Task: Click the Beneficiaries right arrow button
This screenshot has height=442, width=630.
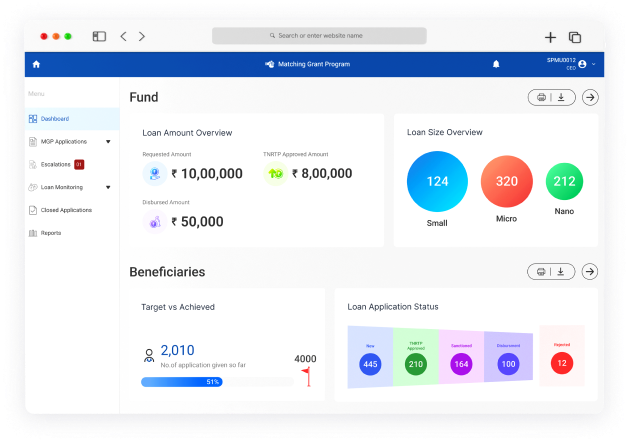Action: click(x=590, y=271)
